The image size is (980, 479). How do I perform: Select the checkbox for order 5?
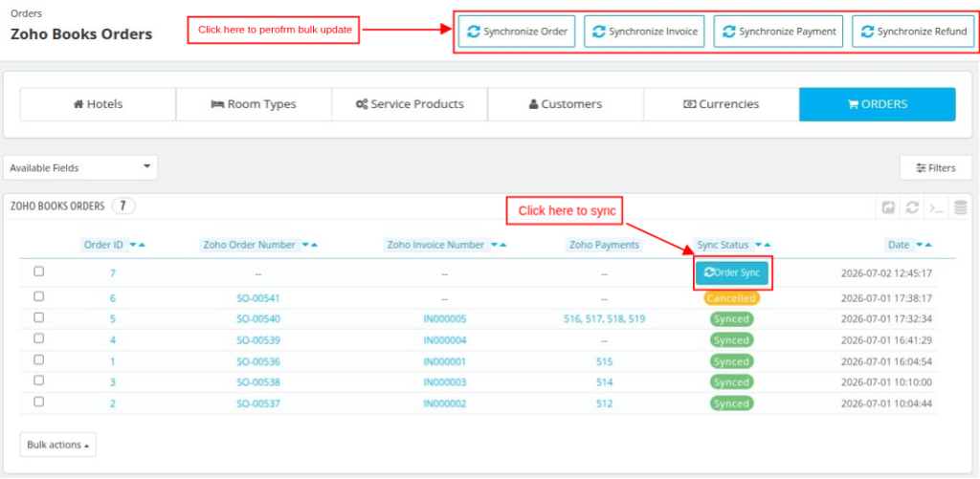coord(38,317)
